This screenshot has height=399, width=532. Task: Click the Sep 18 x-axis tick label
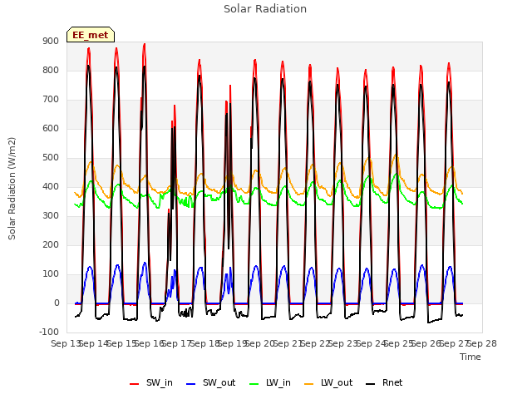[205, 343]
